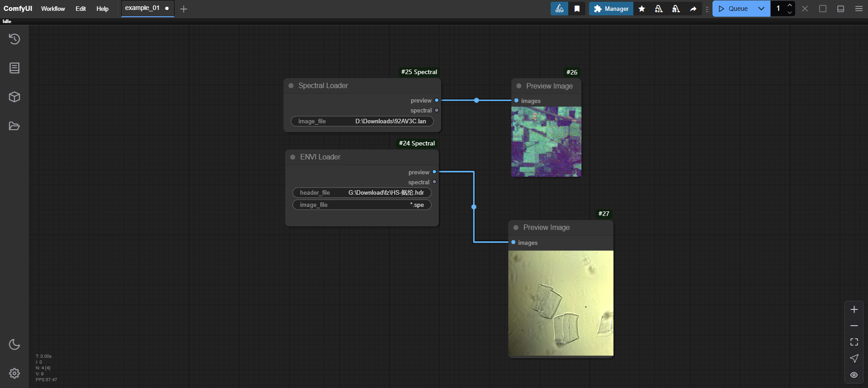Expand the Queue options dropdown arrow
Screen dimensions: 868x388
point(761,9)
